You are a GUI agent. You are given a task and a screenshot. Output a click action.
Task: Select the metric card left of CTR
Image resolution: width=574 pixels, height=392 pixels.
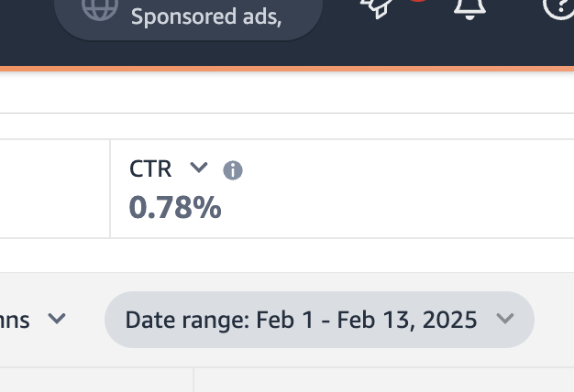(54, 189)
